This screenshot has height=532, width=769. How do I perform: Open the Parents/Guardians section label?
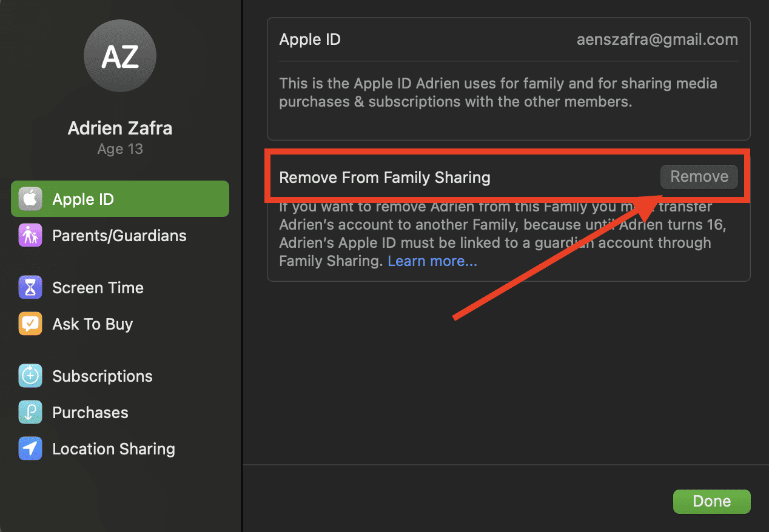click(119, 236)
